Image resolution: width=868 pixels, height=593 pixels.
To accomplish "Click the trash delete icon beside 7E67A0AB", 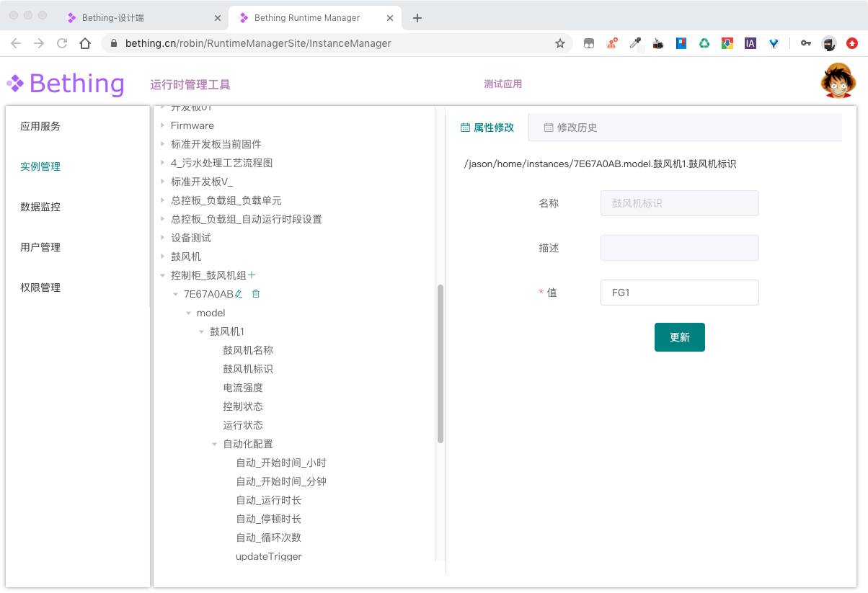I will pos(256,294).
